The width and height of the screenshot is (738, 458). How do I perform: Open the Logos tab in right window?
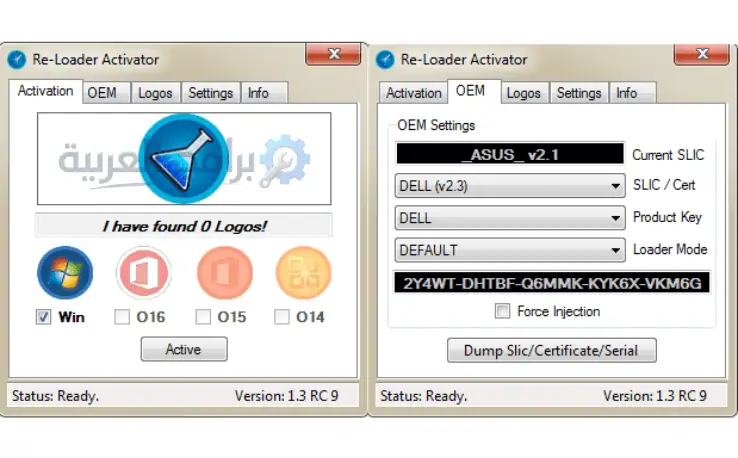pos(524,93)
